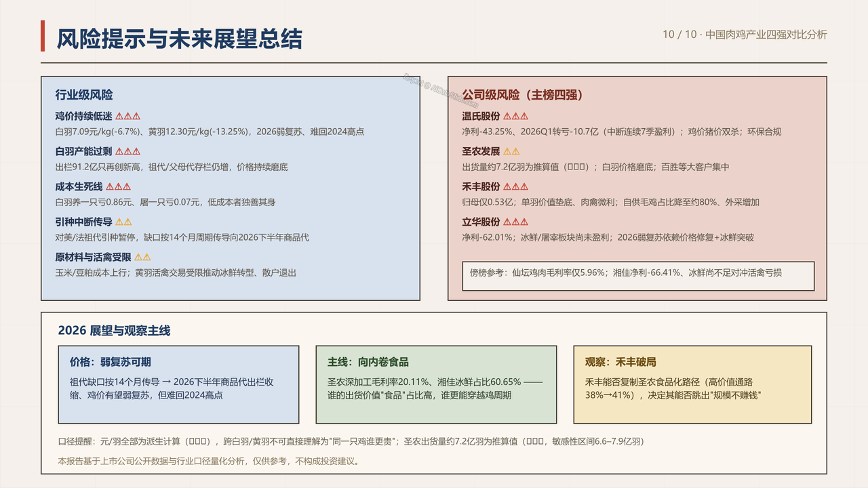
Task: Select the line starting 净利-62.01%；冰鲜/屠宰板块
Action: point(608,237)
